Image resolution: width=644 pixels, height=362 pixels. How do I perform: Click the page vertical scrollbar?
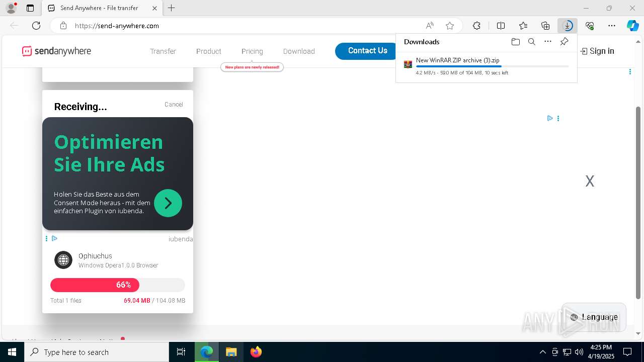pyautogui.click(x=638, y=202)
